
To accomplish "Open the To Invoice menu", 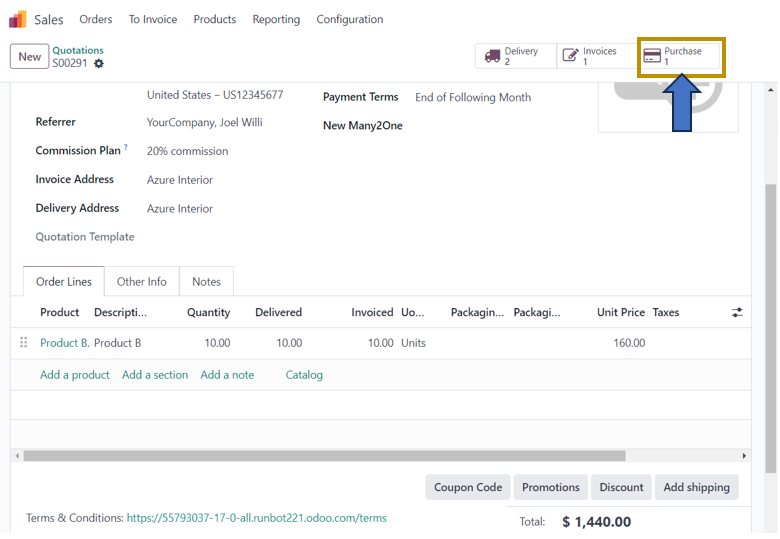I will pos(153,20).
